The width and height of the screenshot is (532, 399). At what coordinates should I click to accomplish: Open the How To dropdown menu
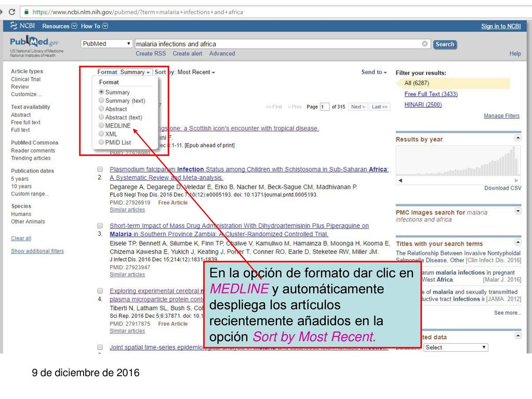tap(95, 26)
